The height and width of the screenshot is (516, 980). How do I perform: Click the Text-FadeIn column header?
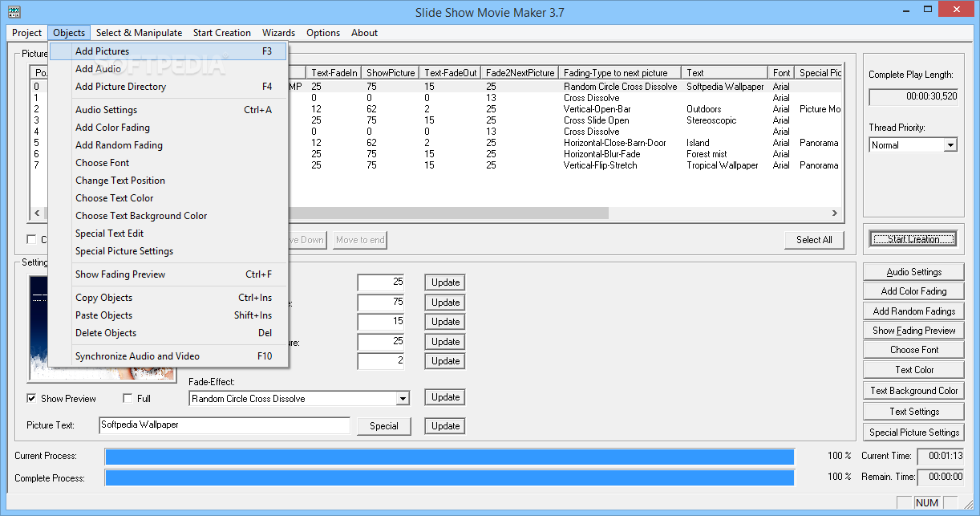[335, 72]
